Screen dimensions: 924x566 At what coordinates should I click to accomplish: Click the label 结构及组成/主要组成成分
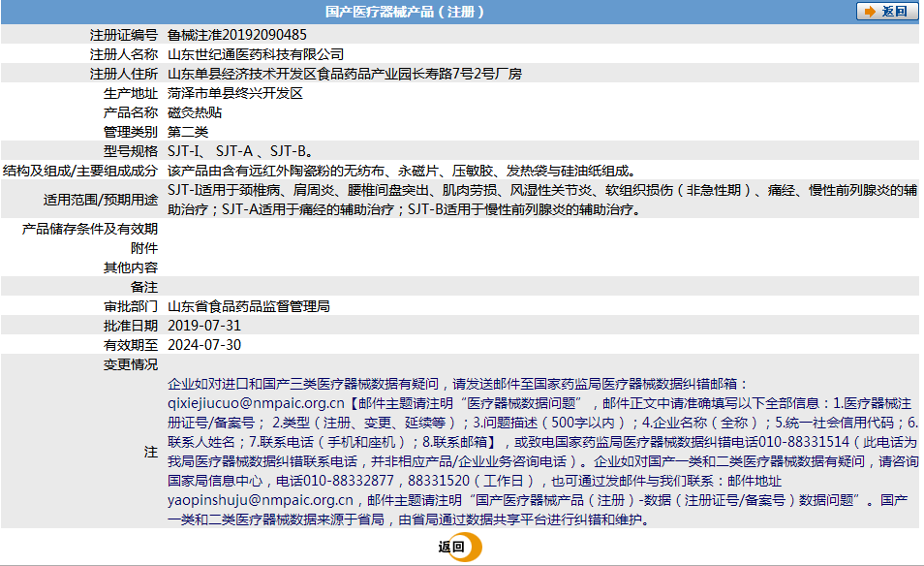pos(80,171)
